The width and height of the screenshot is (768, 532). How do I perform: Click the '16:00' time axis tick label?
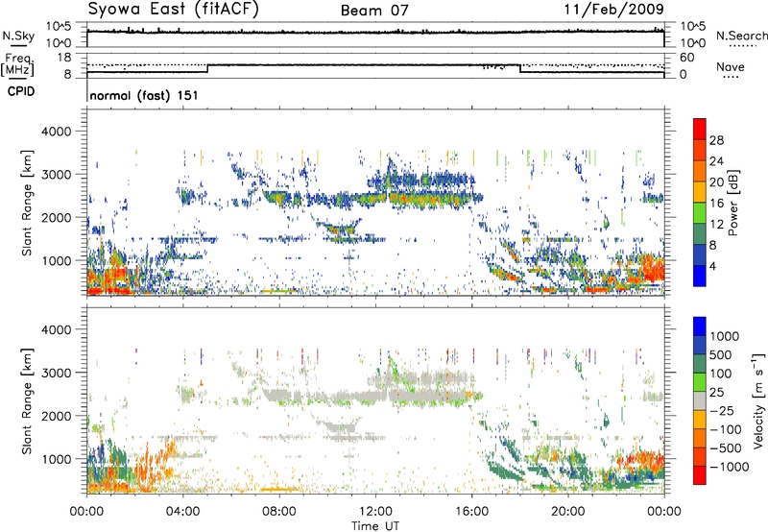point(471,512)
